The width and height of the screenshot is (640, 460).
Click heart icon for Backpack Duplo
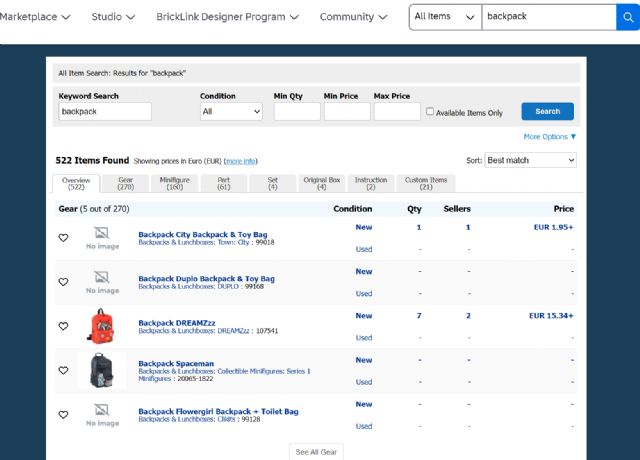coord(63,282)
